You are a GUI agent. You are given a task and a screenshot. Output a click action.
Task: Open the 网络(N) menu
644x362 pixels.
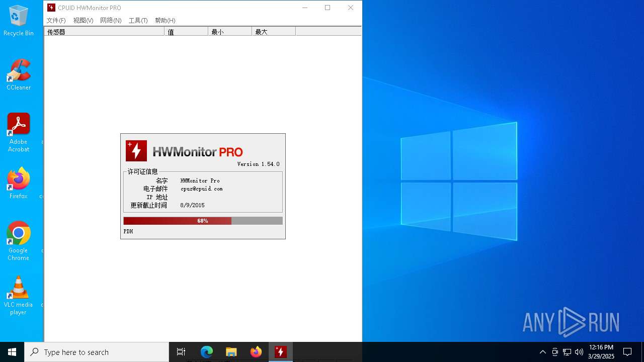point(111,21)
